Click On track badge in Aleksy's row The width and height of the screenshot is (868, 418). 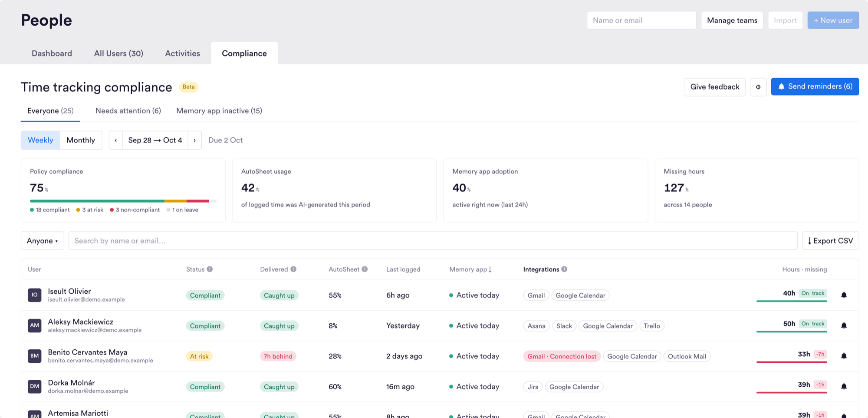click(x=813, y=324)
